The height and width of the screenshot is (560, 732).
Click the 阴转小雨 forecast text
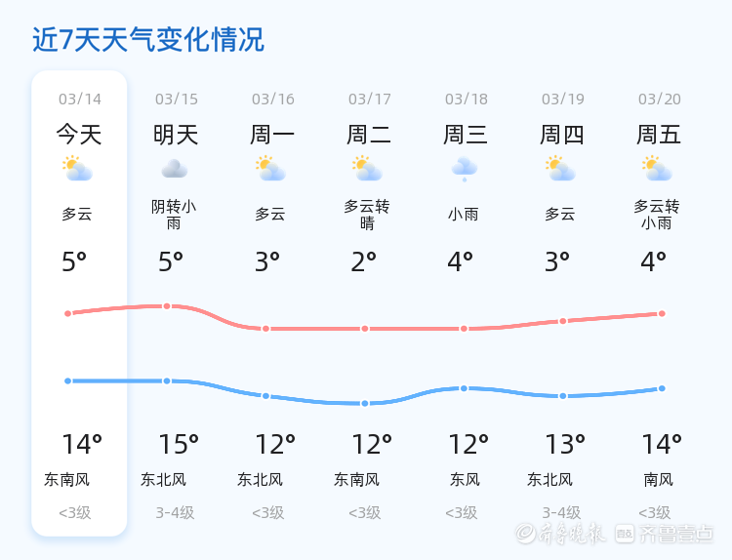(x=174, y=215)
